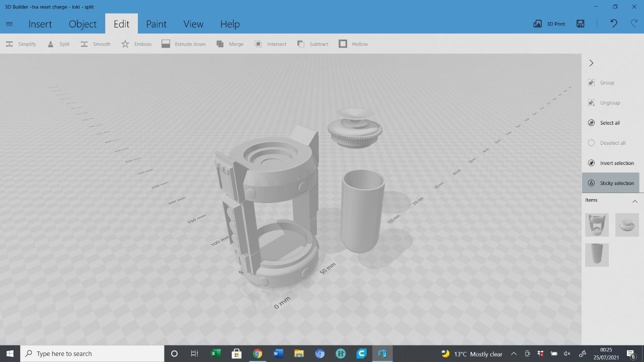Launch Excel from the taskbar
The height and width of the screenshot is (362, 644).
pyautogui.click(x=215, y=353)
